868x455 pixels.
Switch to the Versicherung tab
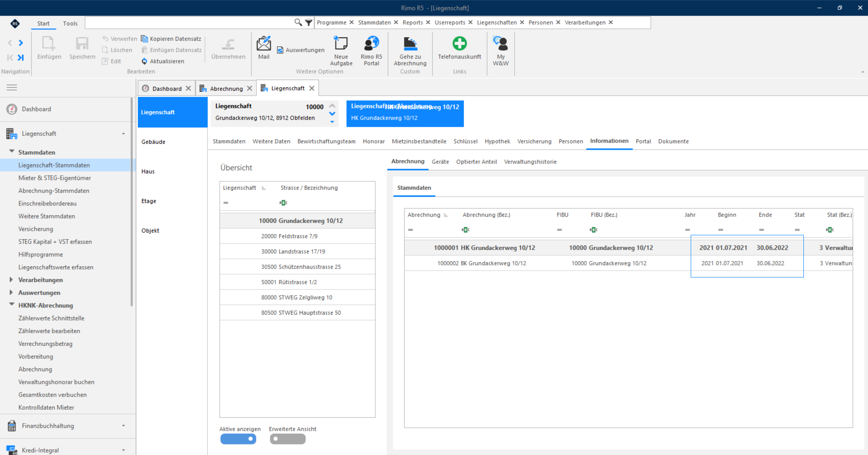534,141
